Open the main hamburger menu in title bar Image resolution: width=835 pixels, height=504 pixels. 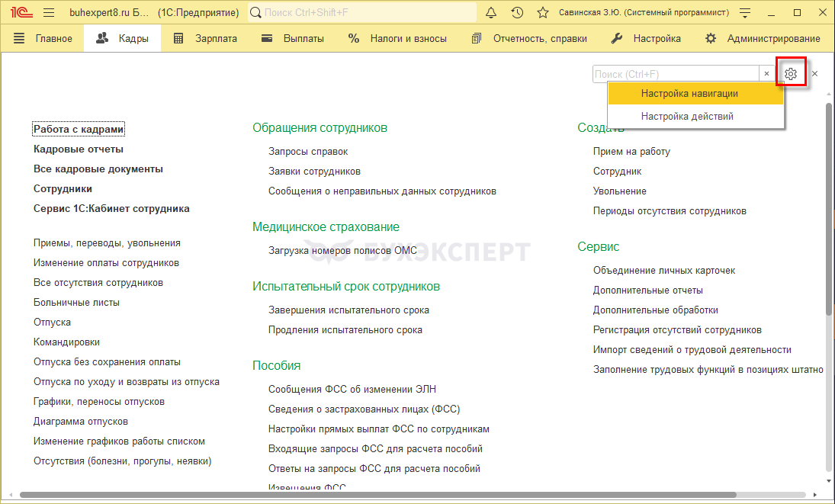click(x=49, y=13)
